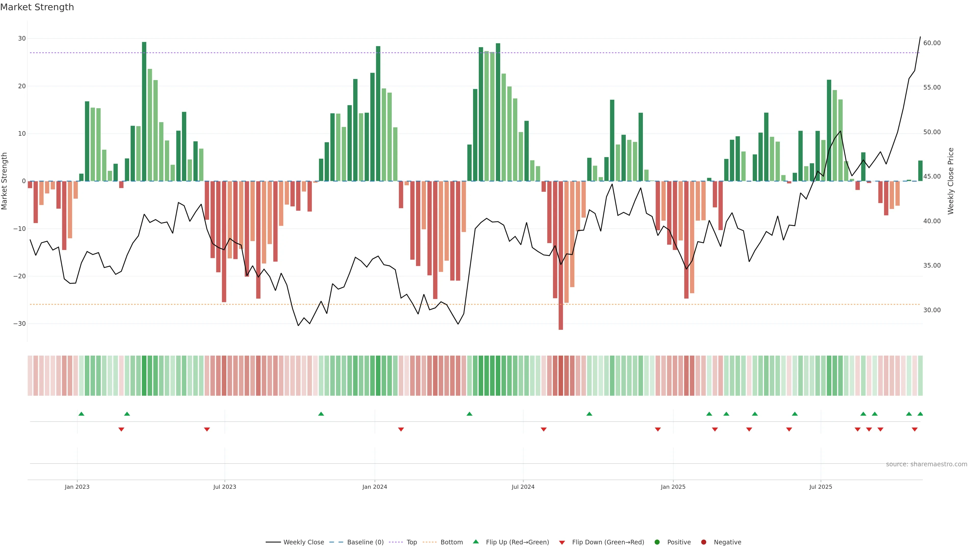
Task: Click the first red flip-down triangle marker
Action: [x=121, y=429]
